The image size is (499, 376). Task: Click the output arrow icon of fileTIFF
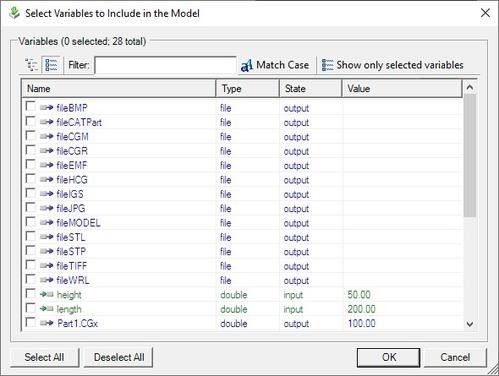pos(46,265)
